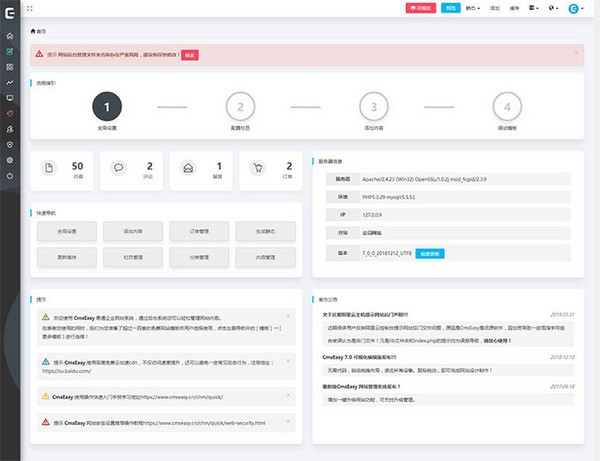Open the gear settings icon in sidebar
This screenshot has width=600, height=461.
10,160
